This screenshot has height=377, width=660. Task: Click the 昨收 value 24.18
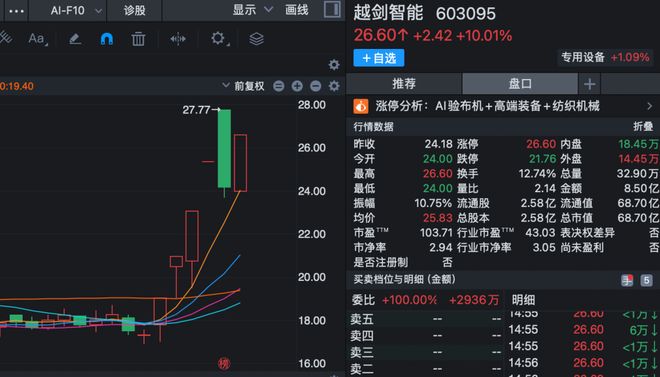[x=439, y=144]
